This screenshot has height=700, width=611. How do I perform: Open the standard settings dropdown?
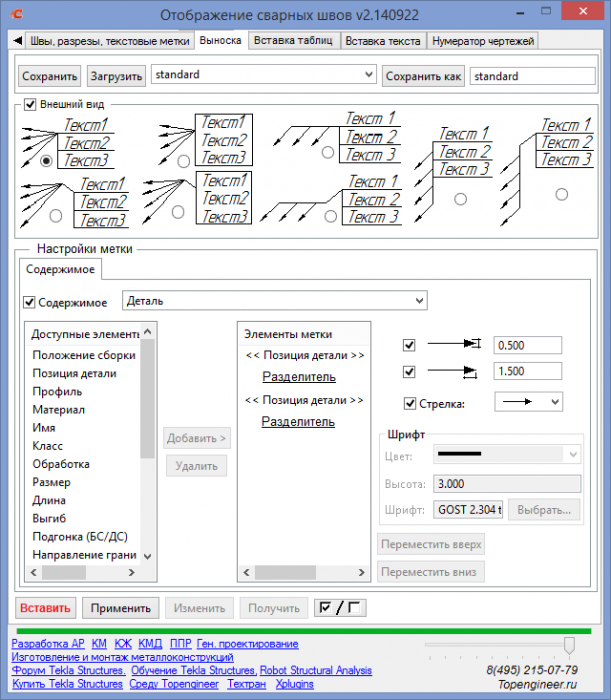(x=264, y=75)
